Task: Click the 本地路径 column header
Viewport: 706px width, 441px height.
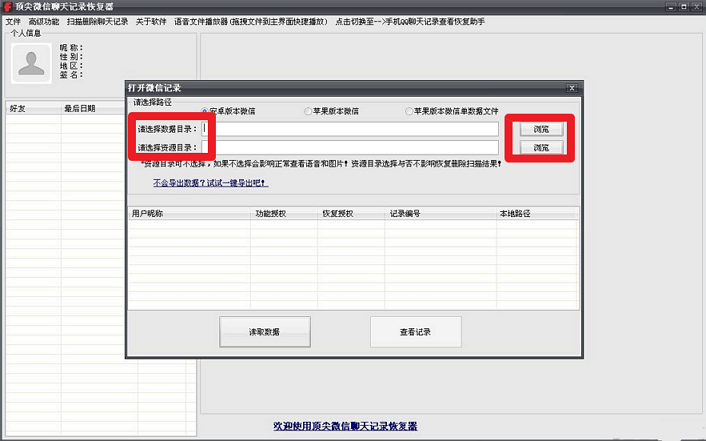Action: tap(538, 214)
